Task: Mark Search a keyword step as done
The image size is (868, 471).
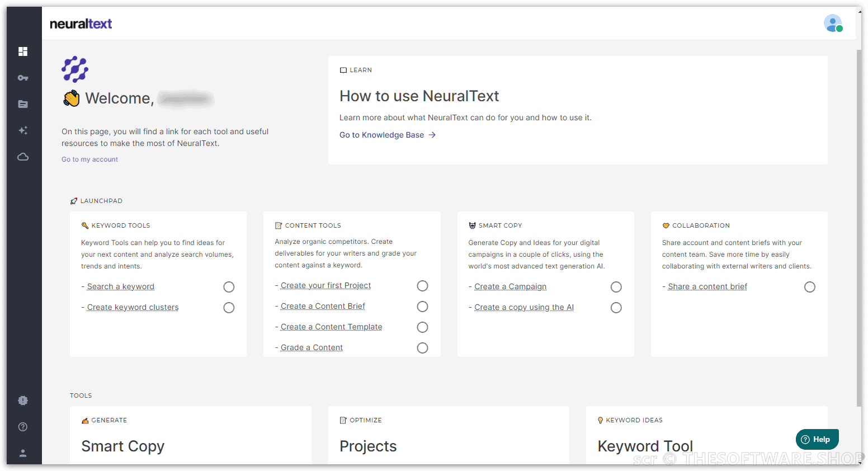Action: point(229,287)
